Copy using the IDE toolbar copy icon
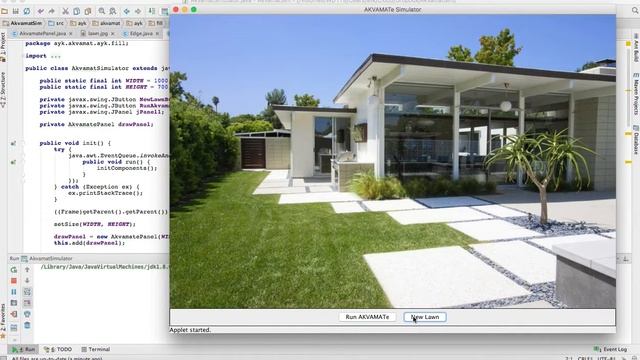The height and width of the screenshot is (360, 640). 76,11
